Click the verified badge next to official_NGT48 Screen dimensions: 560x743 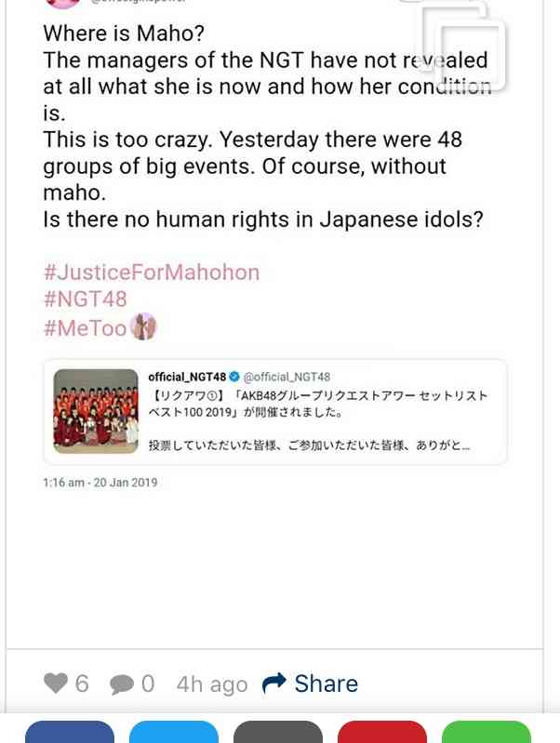tap(234, 377)
